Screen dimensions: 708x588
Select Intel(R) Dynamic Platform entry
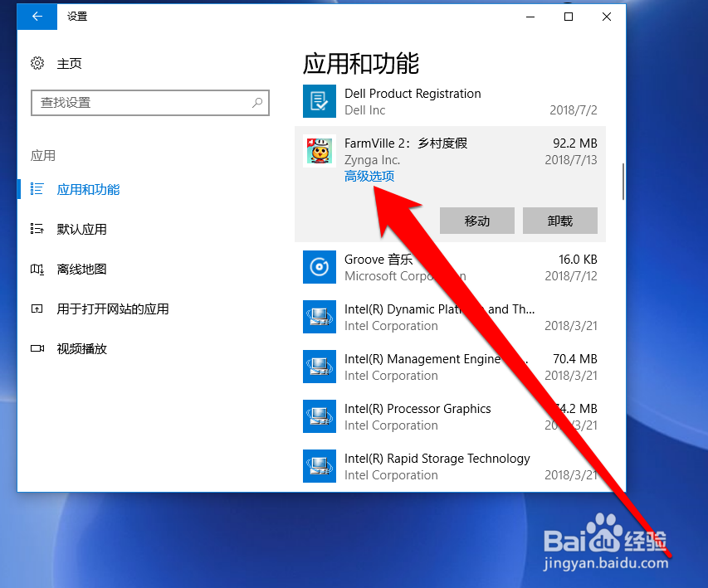450,318
